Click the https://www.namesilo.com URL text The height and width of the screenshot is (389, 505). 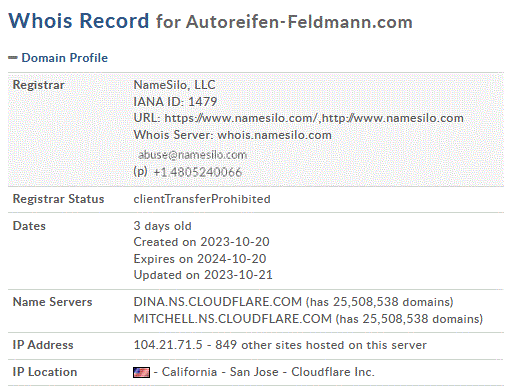pyautogui.click(x=241, y=118)
